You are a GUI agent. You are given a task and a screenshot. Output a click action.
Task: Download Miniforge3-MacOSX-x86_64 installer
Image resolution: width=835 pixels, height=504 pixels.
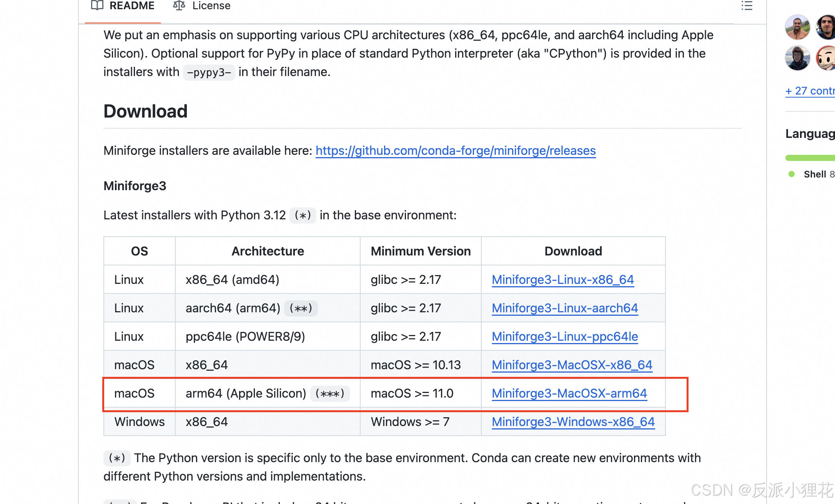(572, 365)
